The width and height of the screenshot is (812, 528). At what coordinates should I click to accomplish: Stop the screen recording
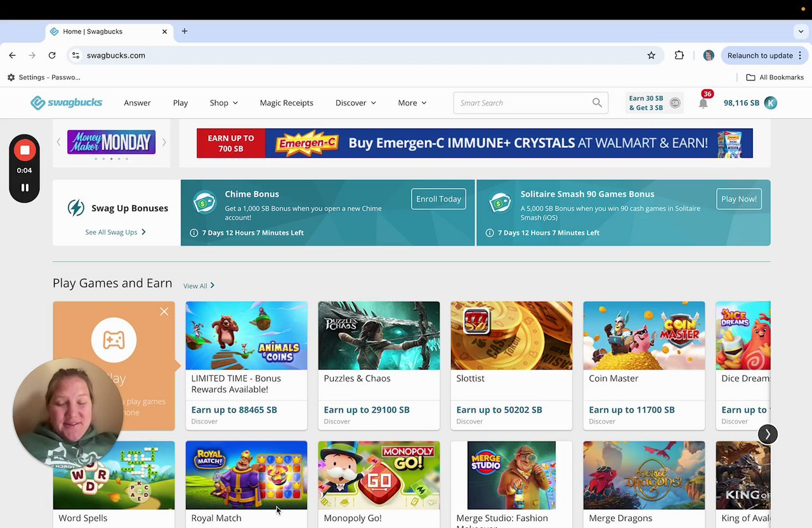pyautogui.click(x=25, y=150)
